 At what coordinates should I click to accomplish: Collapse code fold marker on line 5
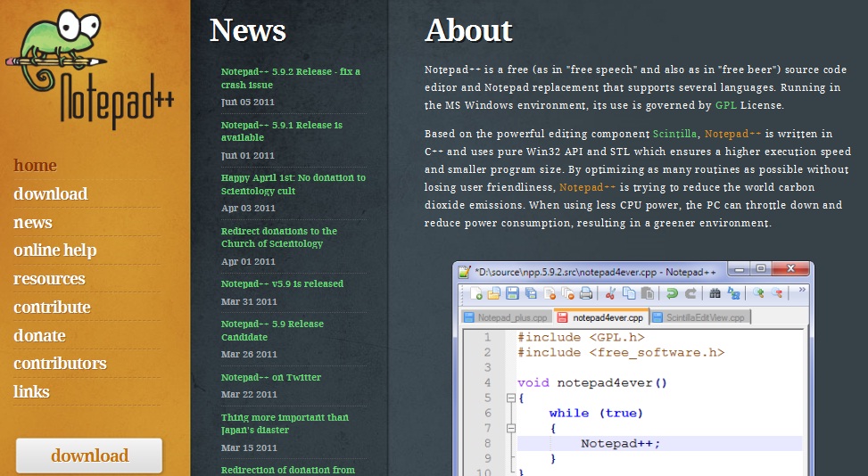(x=511, y=398)
